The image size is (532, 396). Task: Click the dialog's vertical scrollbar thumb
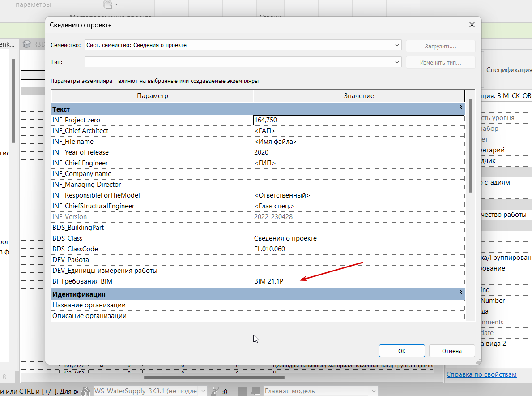470,146
